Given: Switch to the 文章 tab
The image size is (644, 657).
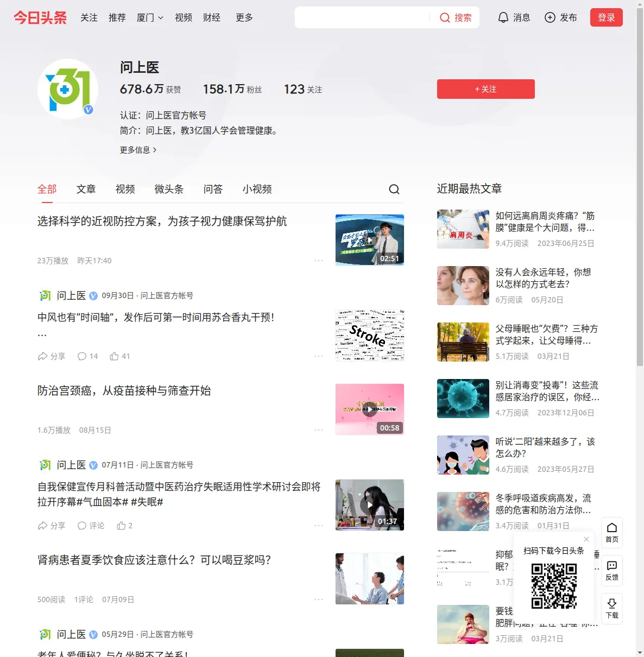Looking at the screenshot, I should click(x=86, y=189).
